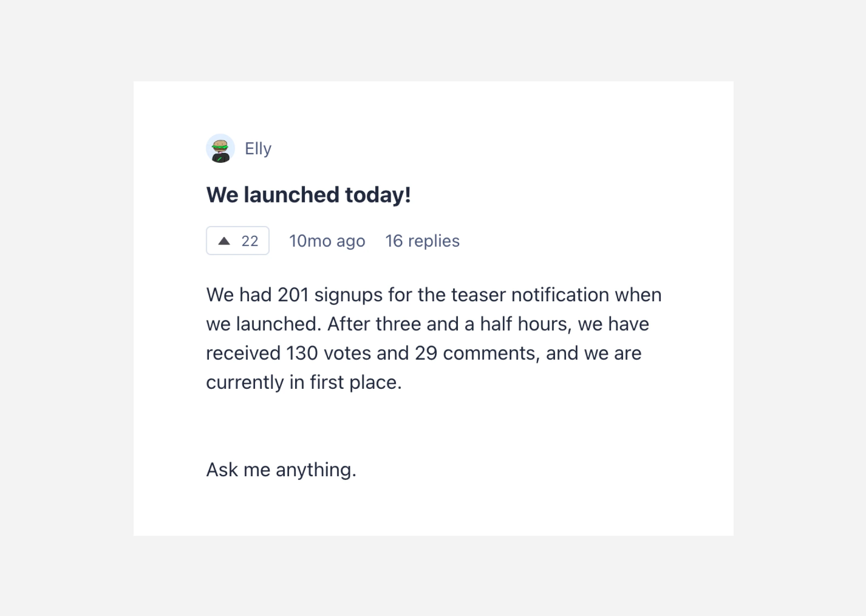Click Elly's burger avatar picture
This screenshot has height=616, width=866.
tap(220, 148)
